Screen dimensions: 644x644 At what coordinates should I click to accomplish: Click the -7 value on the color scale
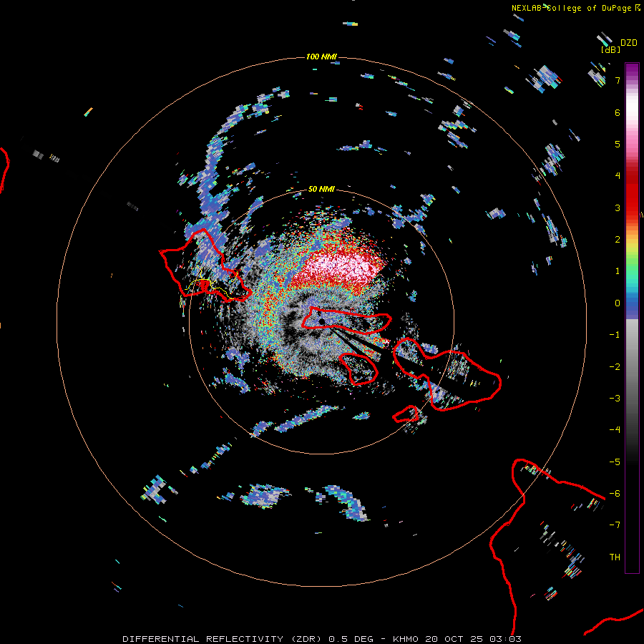[x=615, y=525]
